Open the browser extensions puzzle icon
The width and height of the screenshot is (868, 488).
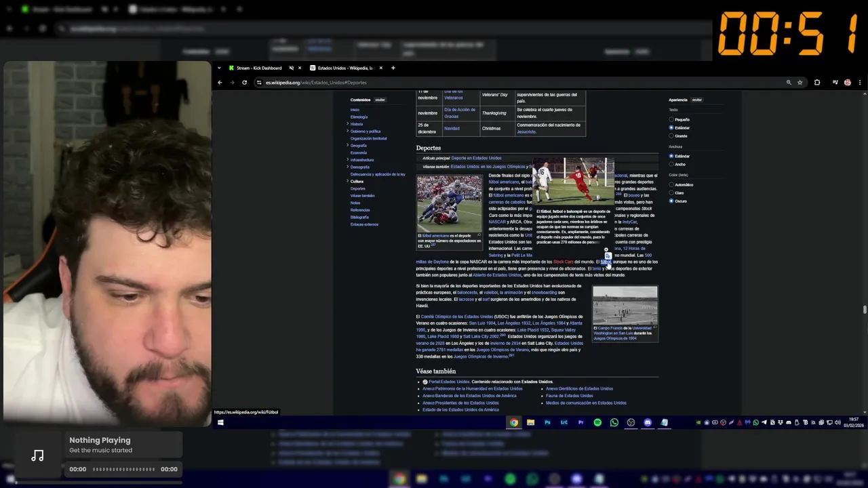pyautogui.click(x=817, y=83)
